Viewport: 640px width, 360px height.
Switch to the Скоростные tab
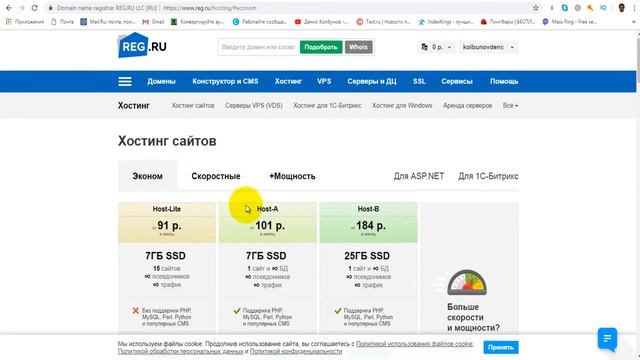(216, 176)
